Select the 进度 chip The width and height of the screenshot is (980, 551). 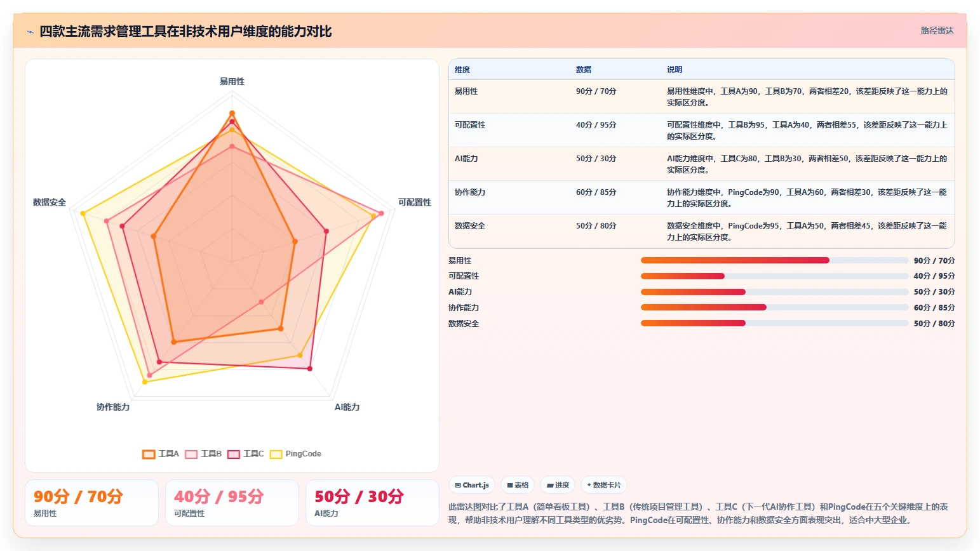[558, 485]
